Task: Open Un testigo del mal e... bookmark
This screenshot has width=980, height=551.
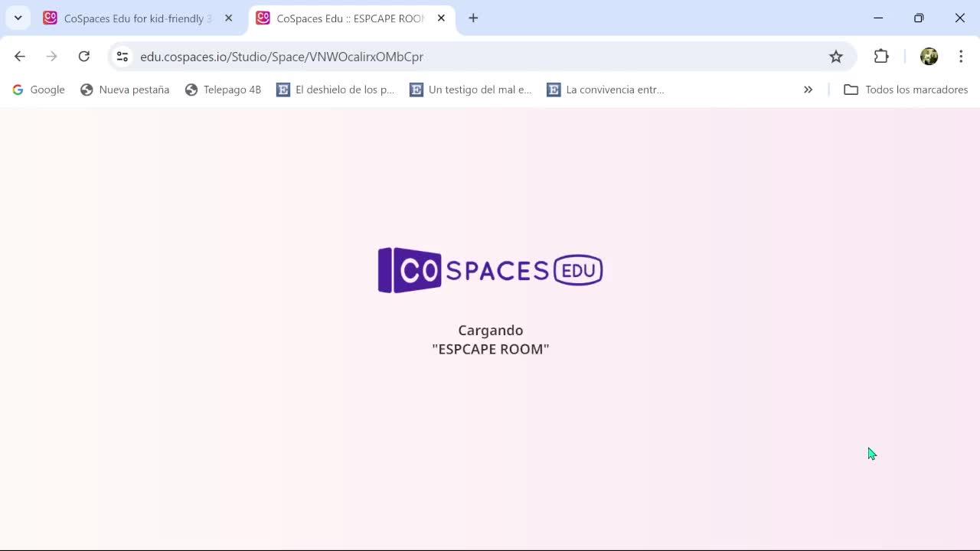Action: tap(471, 90)
